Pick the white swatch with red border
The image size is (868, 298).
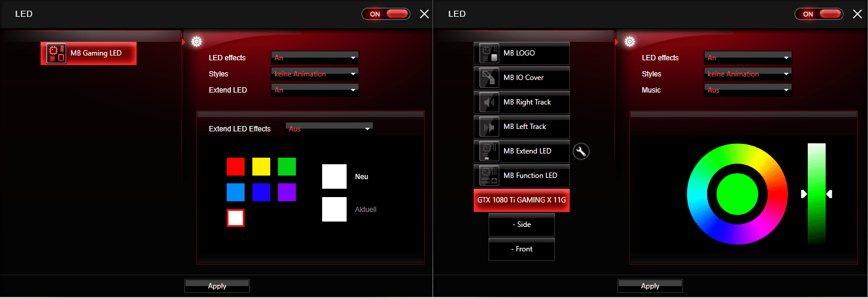point(236,218)
